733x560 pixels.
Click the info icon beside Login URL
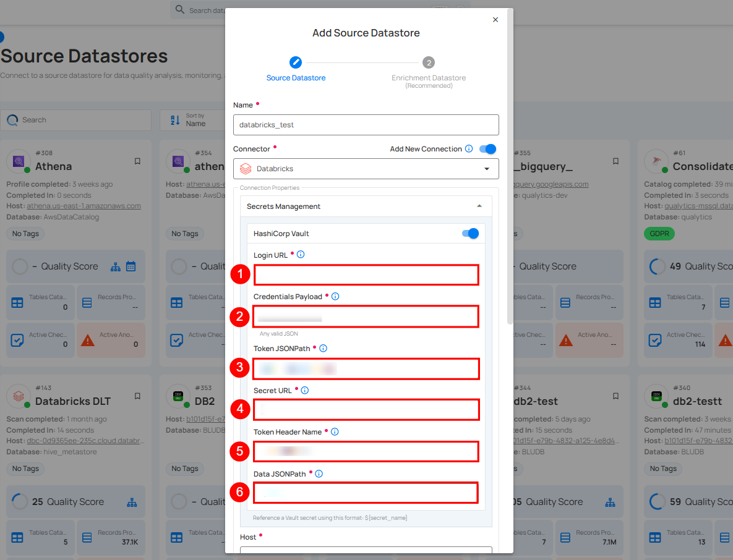click(x=301, y=255)
